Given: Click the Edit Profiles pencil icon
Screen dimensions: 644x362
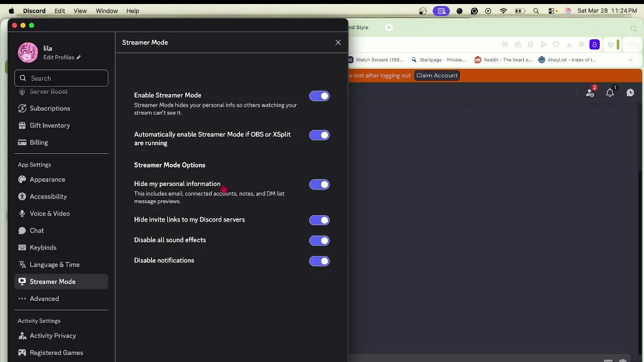Looking at the screenshot, I should click(x=78, y=57).
